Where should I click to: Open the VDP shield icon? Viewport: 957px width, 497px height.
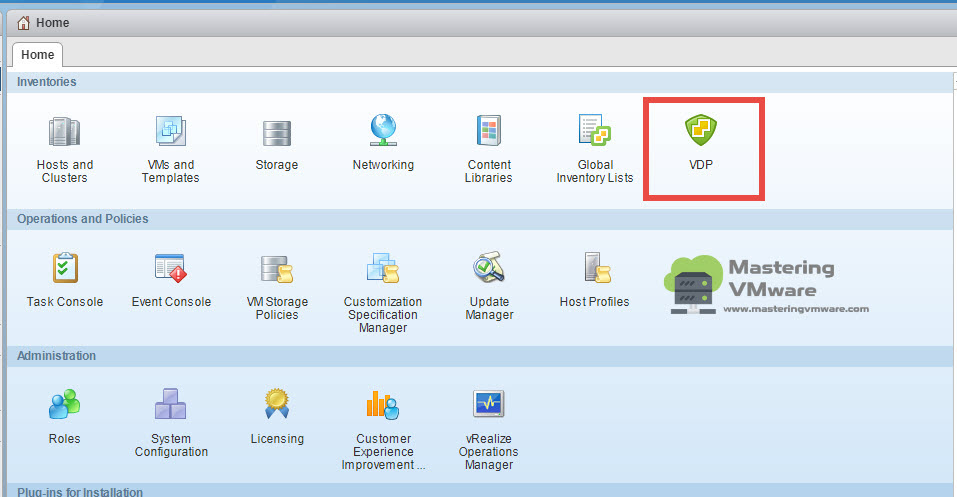pyautogui.click(x=701, y=129)
